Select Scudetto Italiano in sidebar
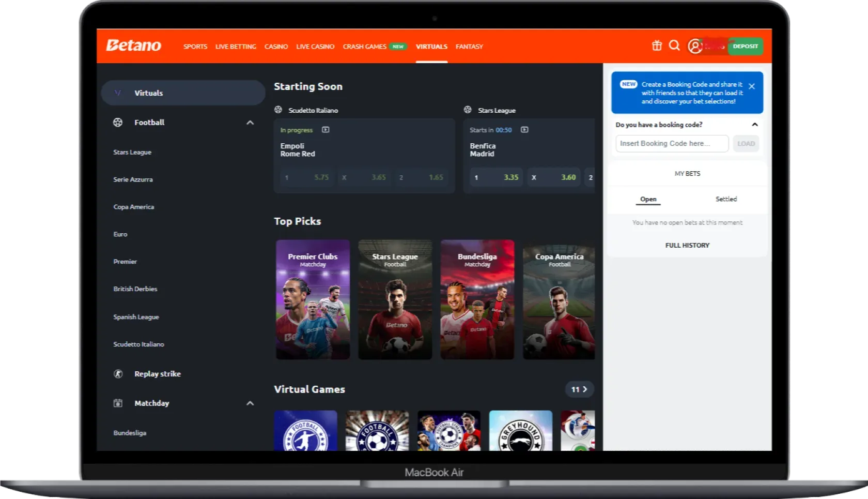The height and width of the screenshot is (499, 868). tap(138, 344)
